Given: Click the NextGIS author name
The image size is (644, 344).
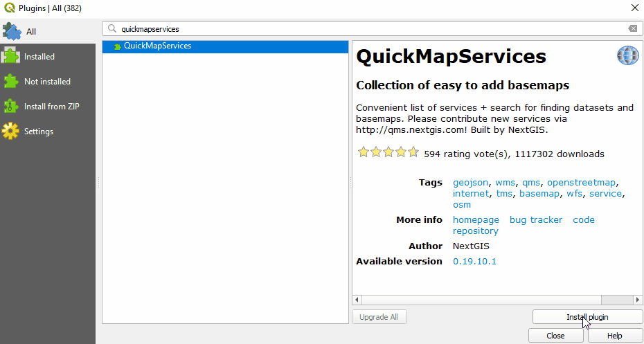Looking at the screenshot, I should point(471,246).
